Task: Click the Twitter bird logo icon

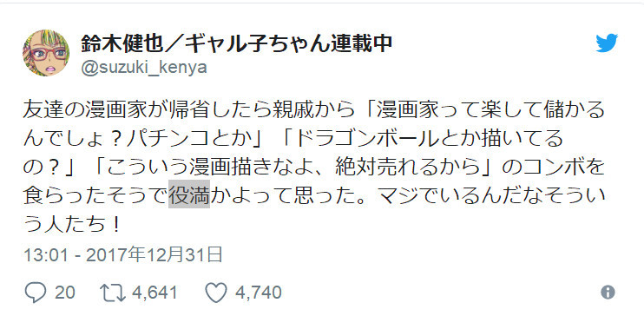Action: point(607,43)
